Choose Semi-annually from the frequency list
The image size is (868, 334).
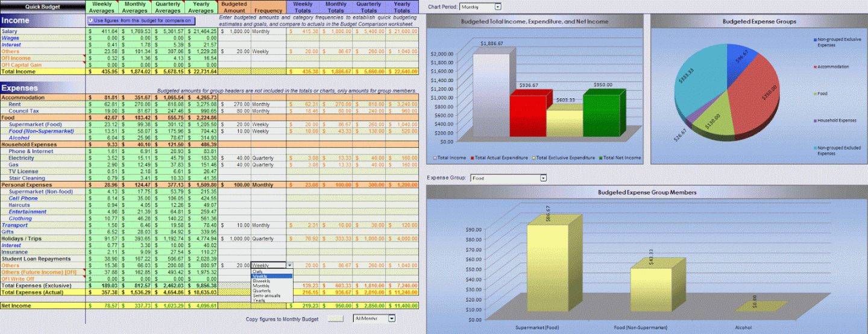pyautogui.click(x=265, y=295)
